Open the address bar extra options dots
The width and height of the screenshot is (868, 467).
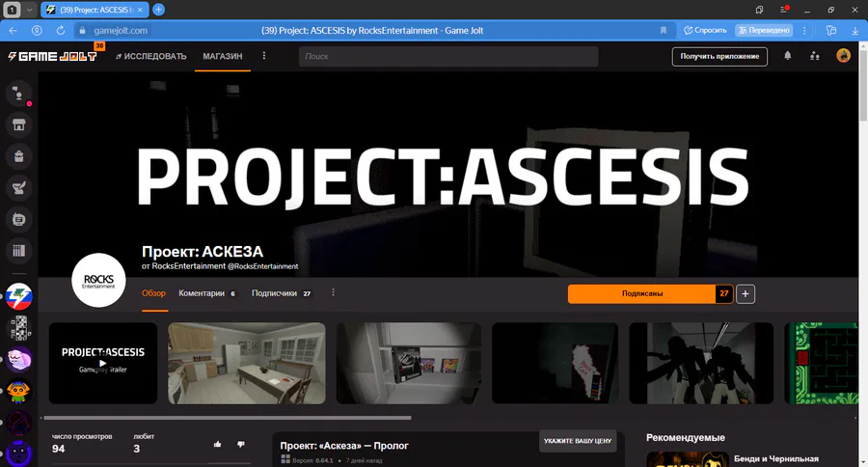click(x=804, y=31)
